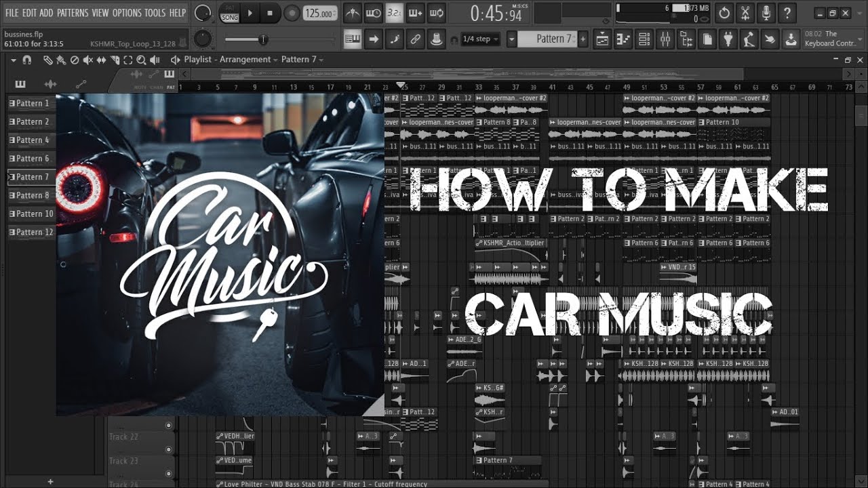Open the TOOLS menu
Image resolution: width=868 pixels, height=488 pixels.
point(155,13)
